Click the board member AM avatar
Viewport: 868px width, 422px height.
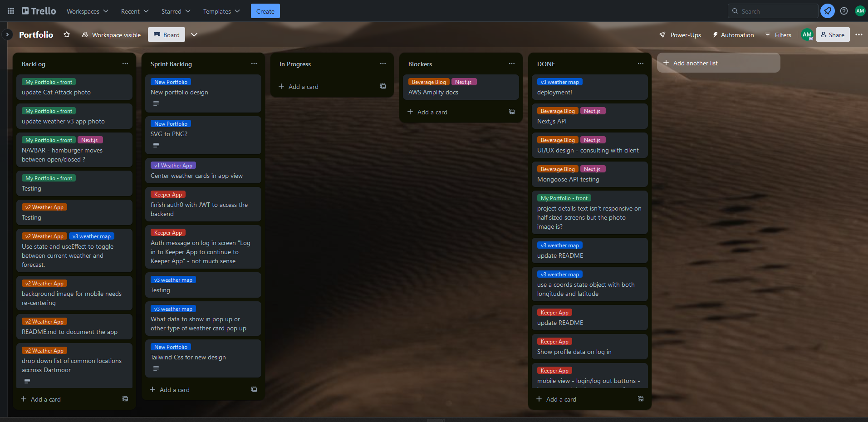point(807,34)
